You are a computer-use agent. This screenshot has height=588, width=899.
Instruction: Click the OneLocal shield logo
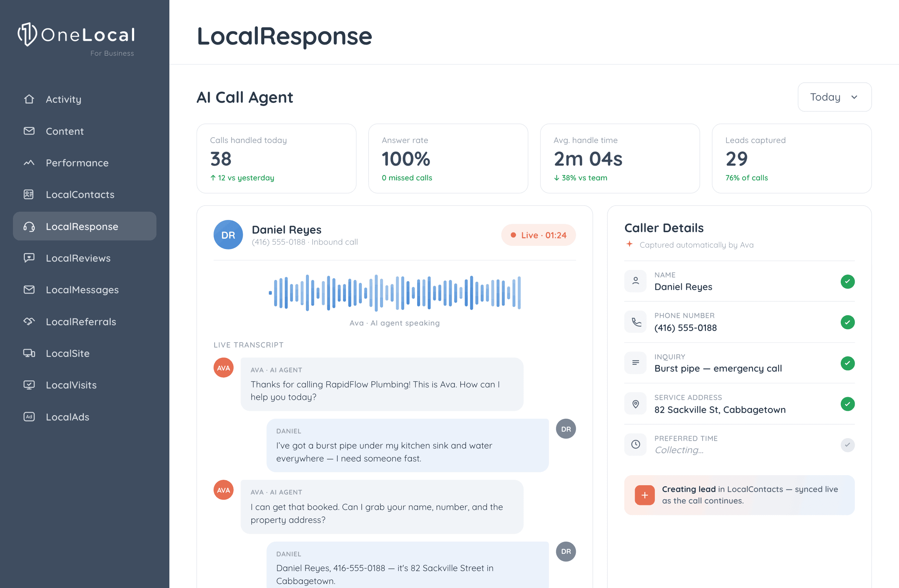coord(27,35)
